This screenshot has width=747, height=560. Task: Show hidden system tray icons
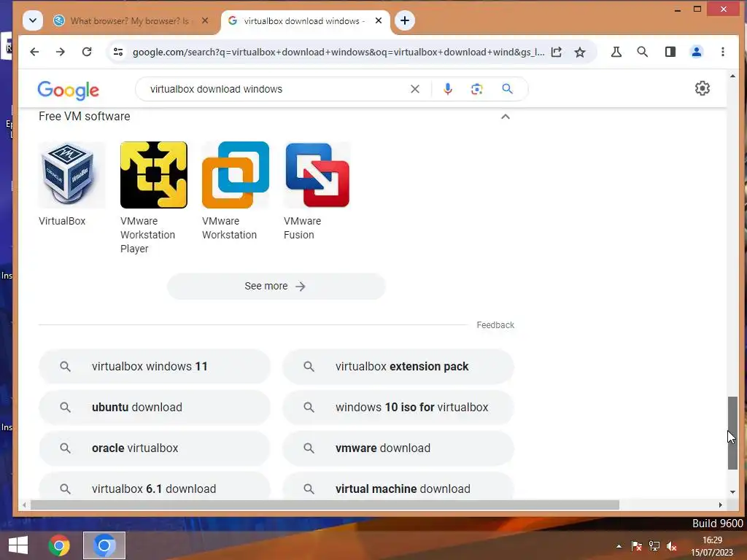[619, 546]
